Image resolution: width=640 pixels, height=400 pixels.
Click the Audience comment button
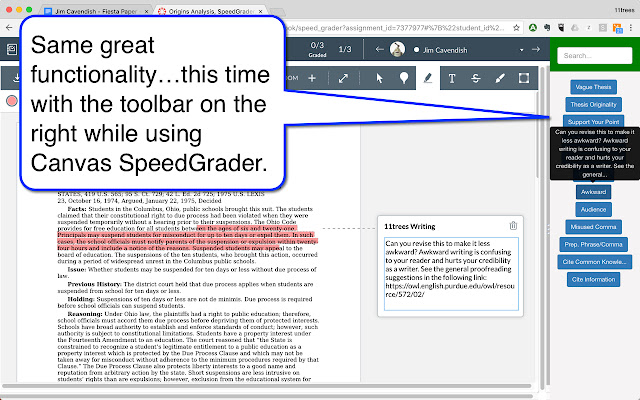(x=593, y=209)
